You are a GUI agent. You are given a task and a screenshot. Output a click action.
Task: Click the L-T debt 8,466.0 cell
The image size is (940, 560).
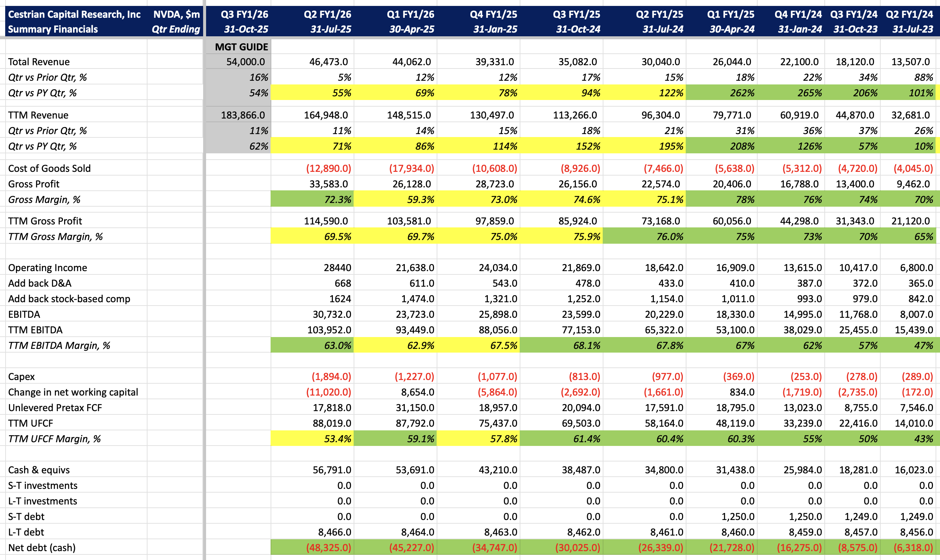[334, 532]
